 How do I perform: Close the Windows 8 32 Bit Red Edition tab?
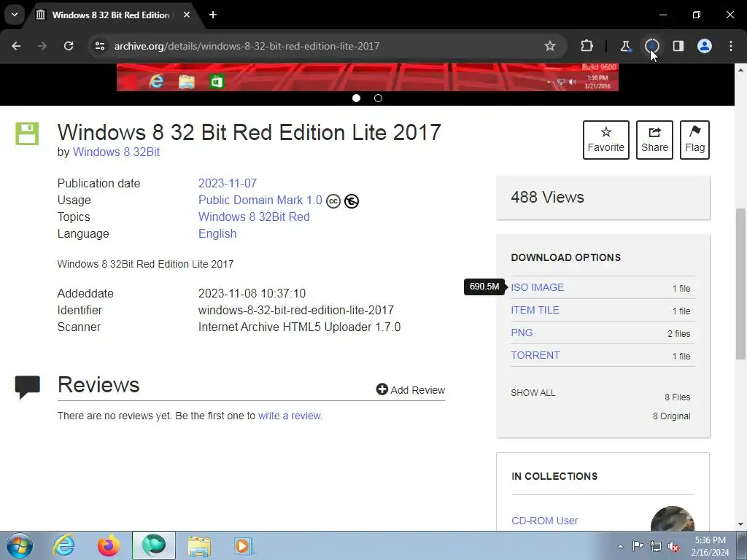tap(187, 15)
